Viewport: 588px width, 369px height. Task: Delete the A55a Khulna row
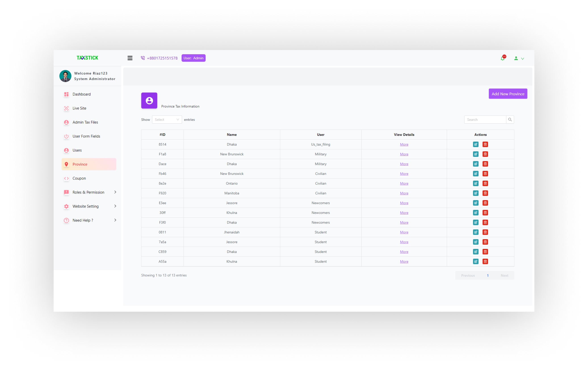(x=485, y=262)
